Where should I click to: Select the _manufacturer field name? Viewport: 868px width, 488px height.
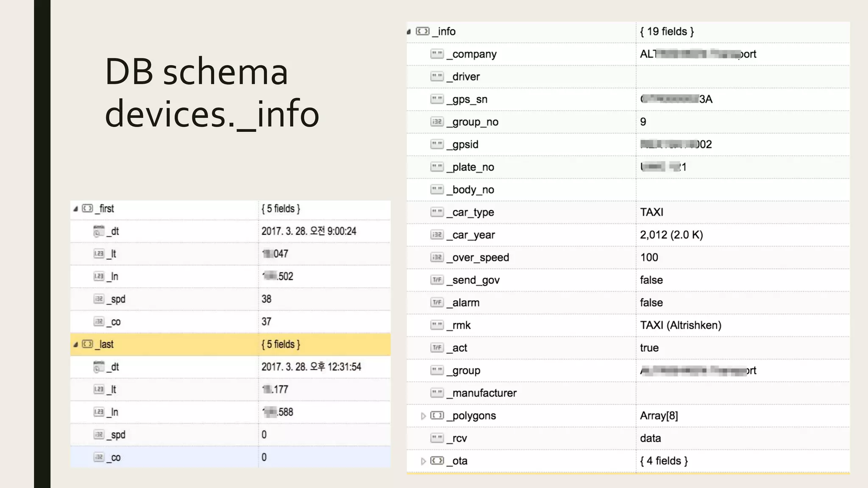(x=481, y=393)
